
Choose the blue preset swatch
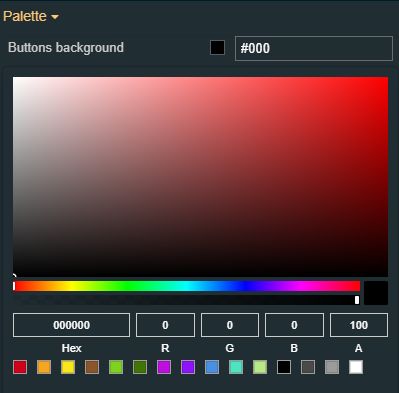point(212,367)
